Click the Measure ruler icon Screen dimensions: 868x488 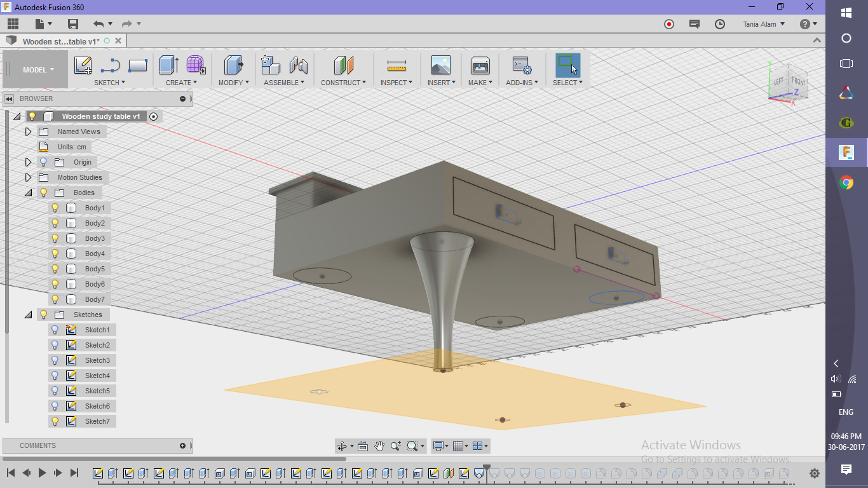pos(397,65)
